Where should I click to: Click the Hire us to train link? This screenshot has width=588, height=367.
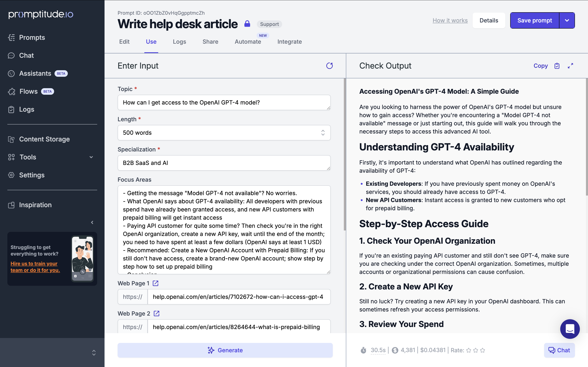click(x=35, y=267)
